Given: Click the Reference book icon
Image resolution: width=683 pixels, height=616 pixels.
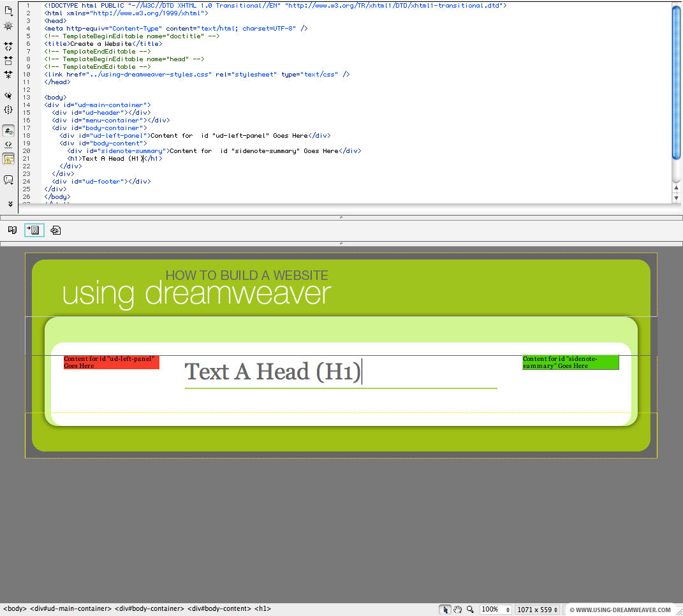Looking at the screenshot, I should pyautogui.click(x=12, y=230).
